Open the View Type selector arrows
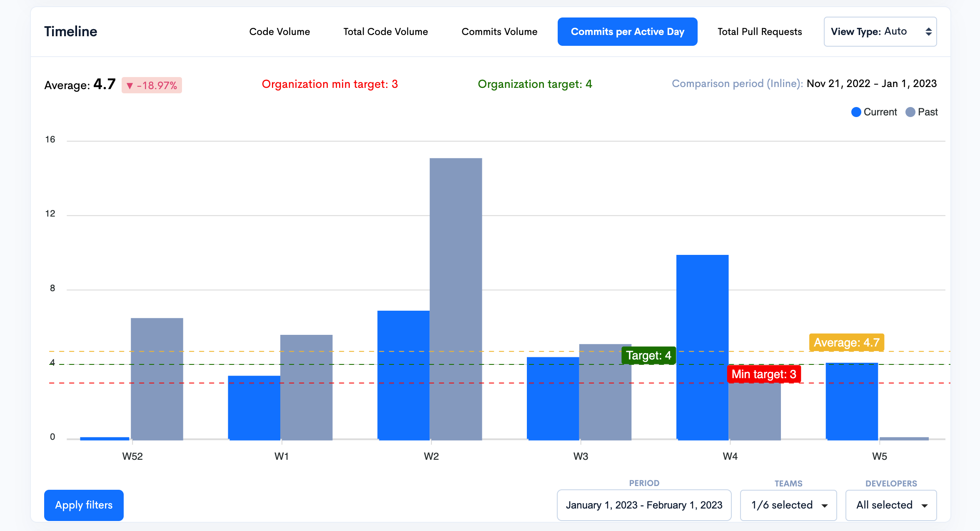The height and width of the screenshot is (531, 980). 928,32
